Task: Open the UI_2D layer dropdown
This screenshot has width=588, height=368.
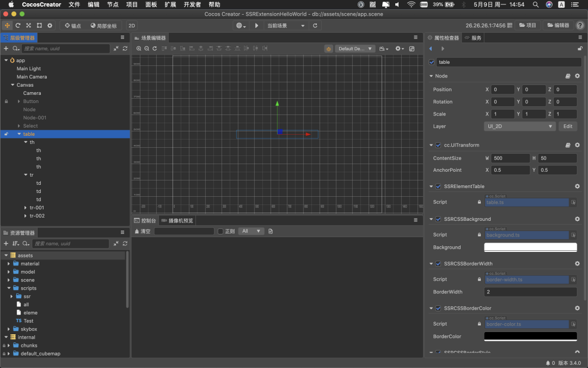Action: coord(519,126)
